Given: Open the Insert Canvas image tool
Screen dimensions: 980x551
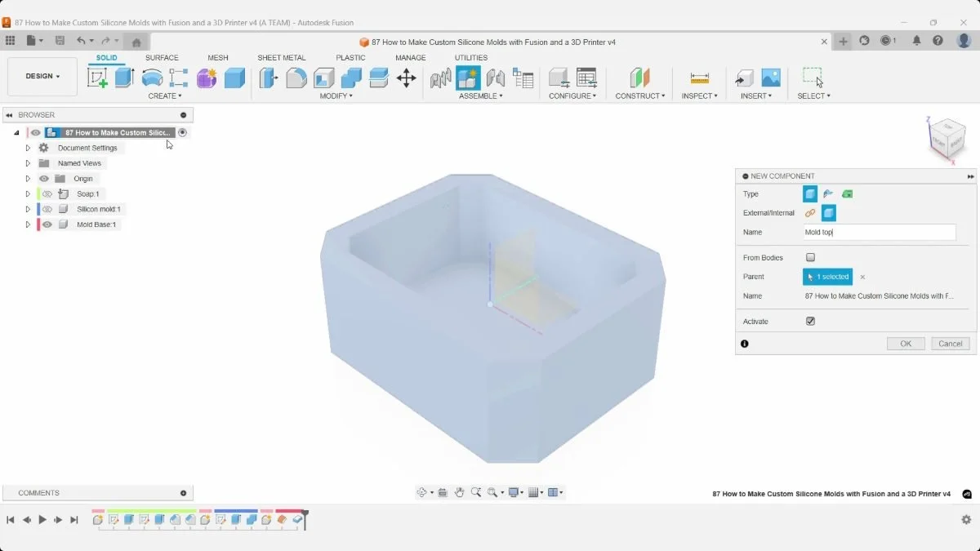Looking at the screenshot, I should pos(771,78).
